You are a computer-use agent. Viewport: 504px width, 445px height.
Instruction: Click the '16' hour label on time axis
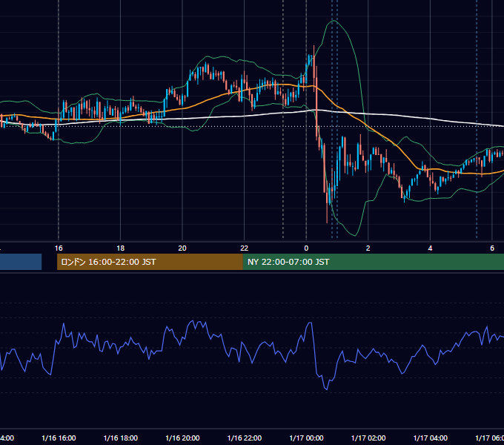coord(59,248)
